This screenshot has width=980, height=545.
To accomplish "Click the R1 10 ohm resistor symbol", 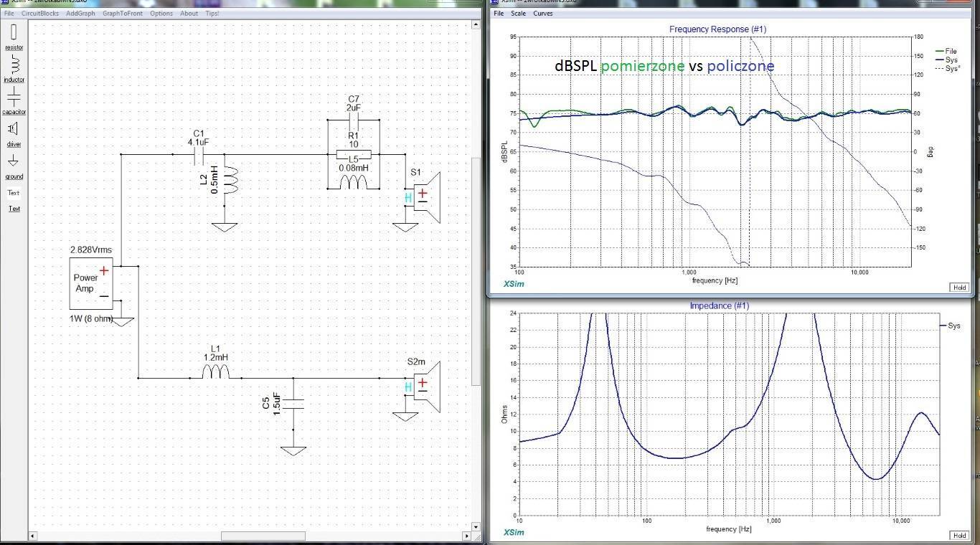I will (354, 153).
